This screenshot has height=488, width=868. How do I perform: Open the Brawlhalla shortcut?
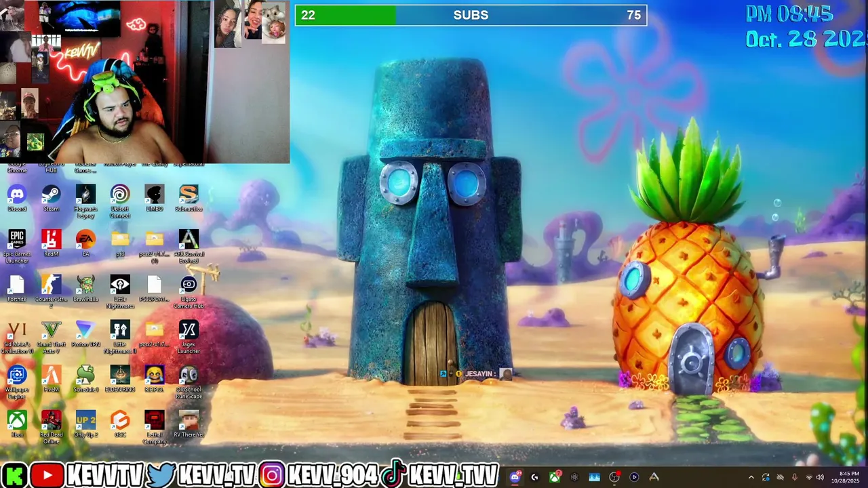pos(85,289)
